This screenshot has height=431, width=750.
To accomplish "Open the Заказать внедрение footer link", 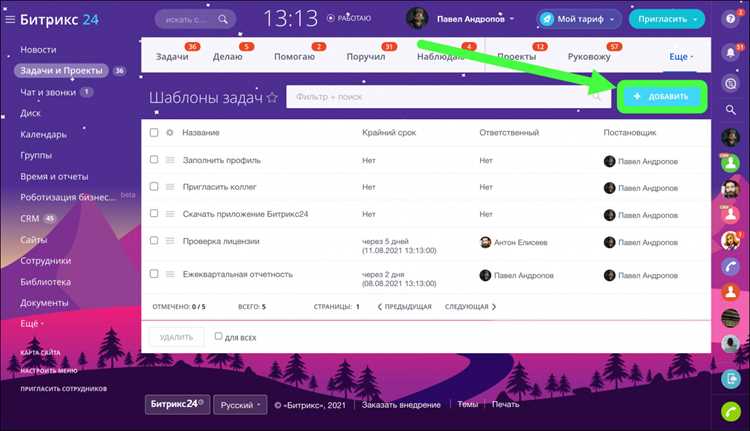I will point(401,405).
